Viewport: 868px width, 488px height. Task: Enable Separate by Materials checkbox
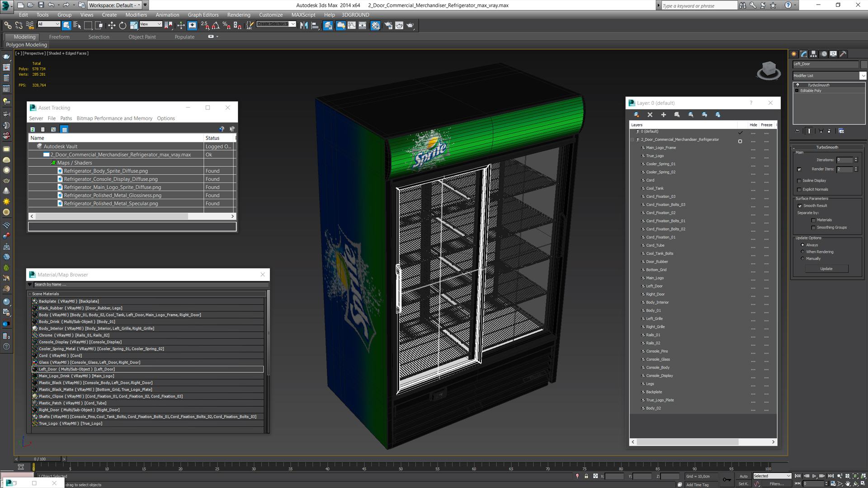[813, 221]
